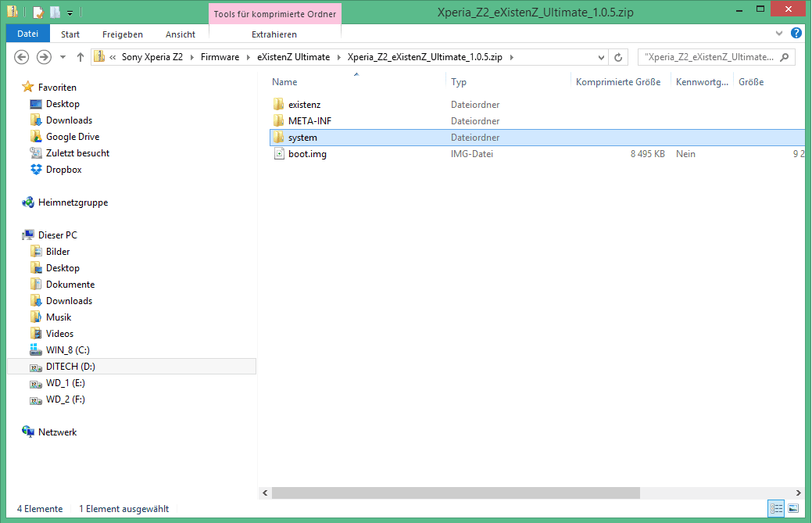
Task: Click the horizontal scrollbar thumb
Action: pos(456,493)
